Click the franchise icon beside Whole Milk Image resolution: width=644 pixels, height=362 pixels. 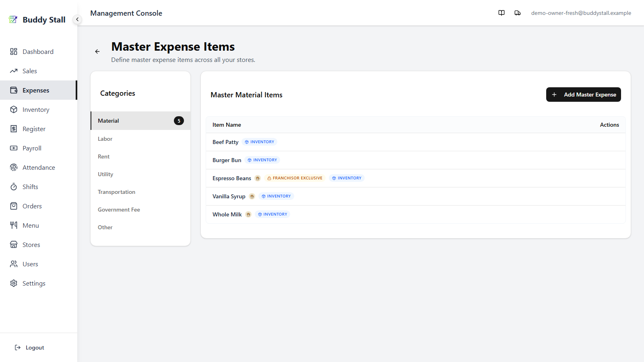coord(248,214)
